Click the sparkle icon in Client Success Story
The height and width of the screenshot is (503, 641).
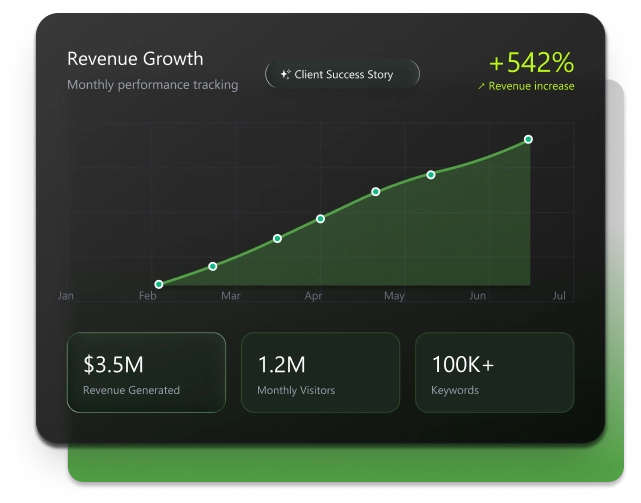(285, 74)
